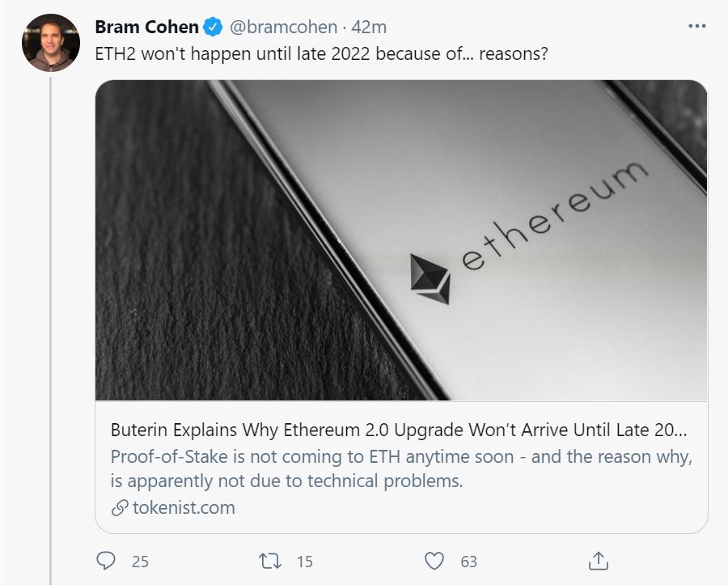This screenshot has width=728, height=585.
Task: Click the reply count 25
Action: coord(139,561)
